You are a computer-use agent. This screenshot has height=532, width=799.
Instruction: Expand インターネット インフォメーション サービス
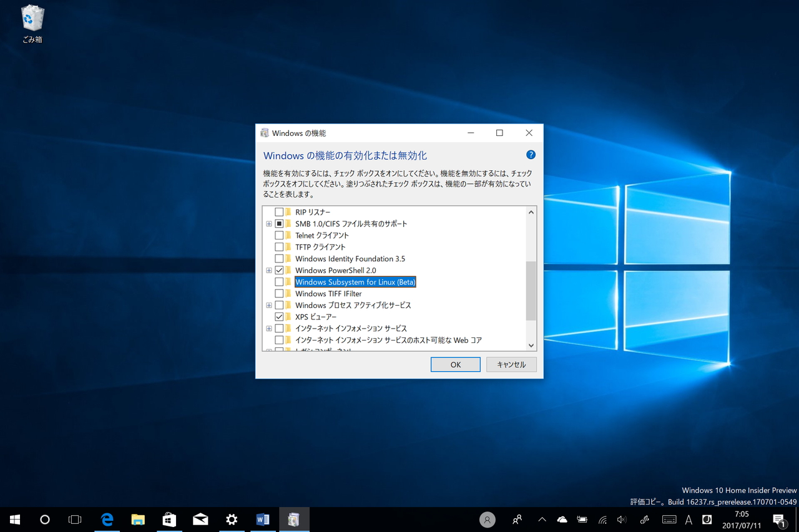point(268,328)
